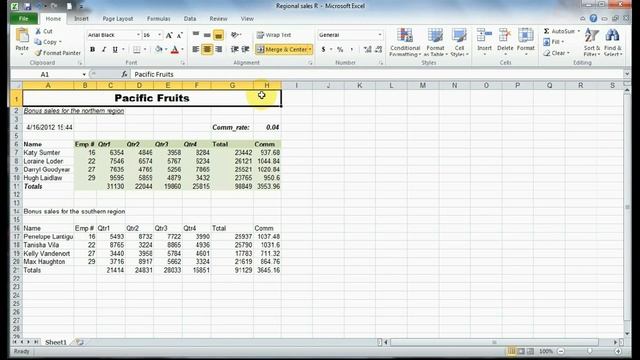
Task: Click the Insert Function fx icon
Action: click(x=124, y=74)
